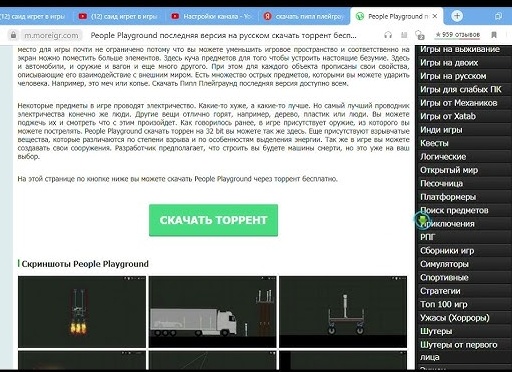512x372 pixels.
Task: Open Логические category
Action: [465, 157]
